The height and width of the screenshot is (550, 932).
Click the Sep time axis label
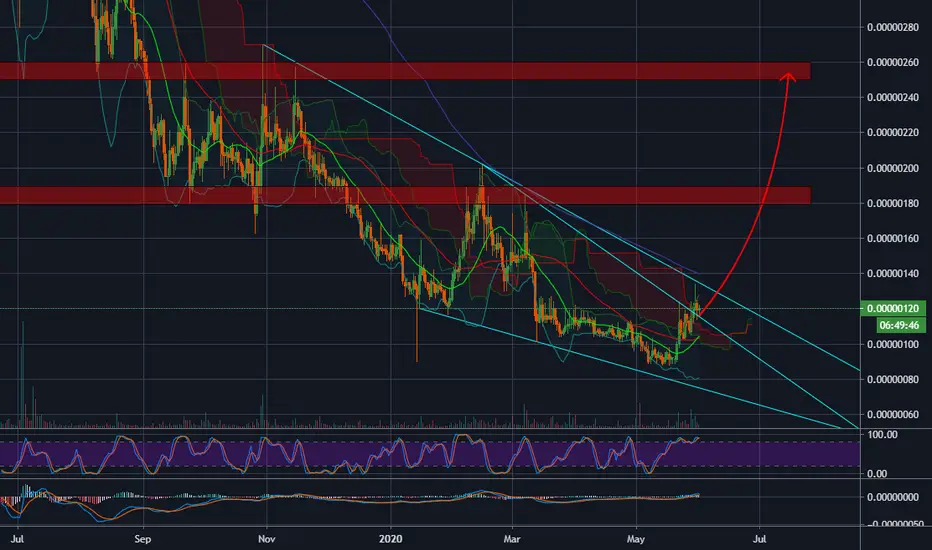pyautogui.click(x=143, y=539)
